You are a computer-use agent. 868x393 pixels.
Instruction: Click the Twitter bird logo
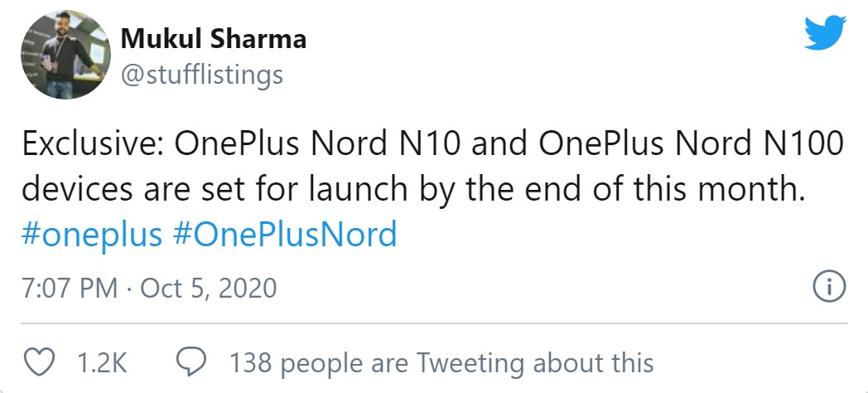coord(825,35)
